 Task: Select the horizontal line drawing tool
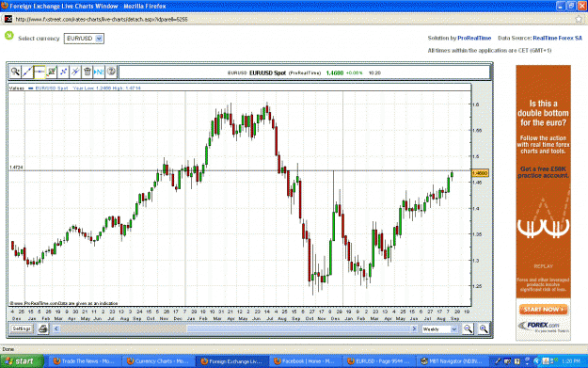click(x=40, y=72)
